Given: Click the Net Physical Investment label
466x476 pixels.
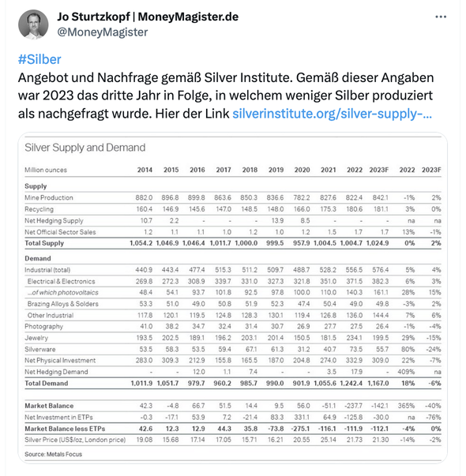Looking at the screenshot, I should pos(60,360).
